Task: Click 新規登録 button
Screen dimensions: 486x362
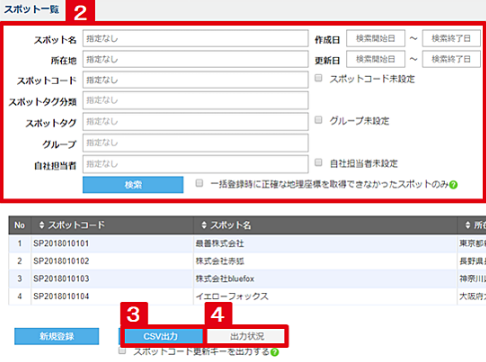Action: click(x=57, y=336)
